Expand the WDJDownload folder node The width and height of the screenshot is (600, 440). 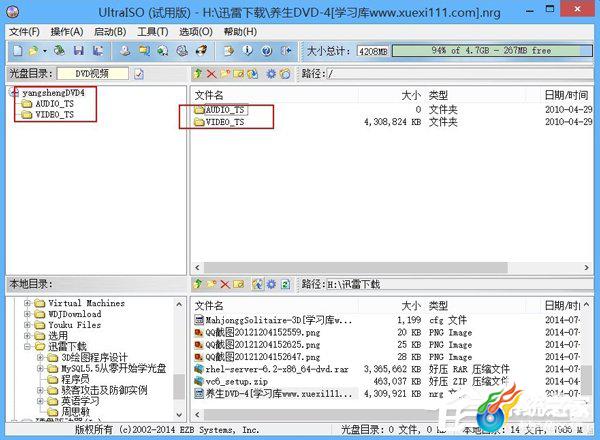click(27, 314)
